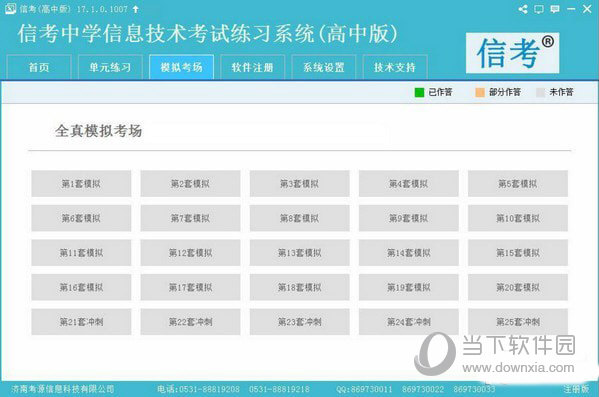This screenshot has height=397, width=599.
Task: Close the 信考 application window
Action: [x=587, y=9]
